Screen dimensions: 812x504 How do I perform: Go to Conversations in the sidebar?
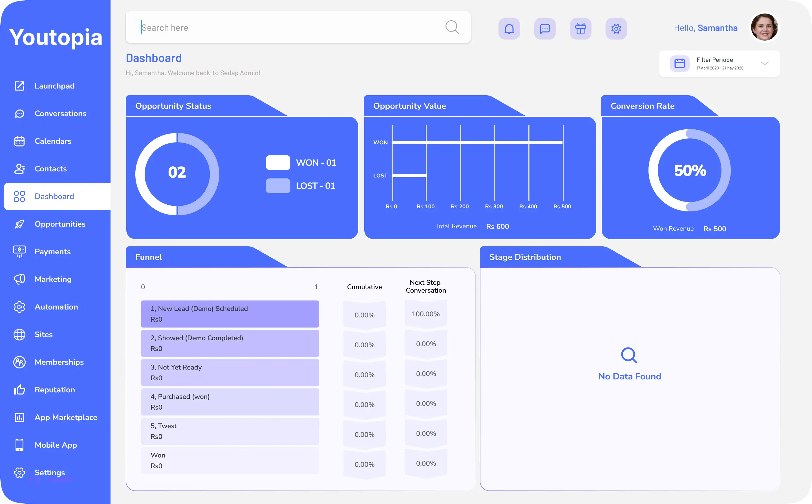[x=60, y=114]
